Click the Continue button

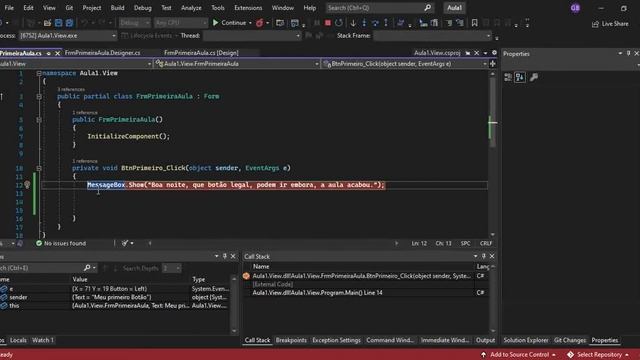point(229,23)
